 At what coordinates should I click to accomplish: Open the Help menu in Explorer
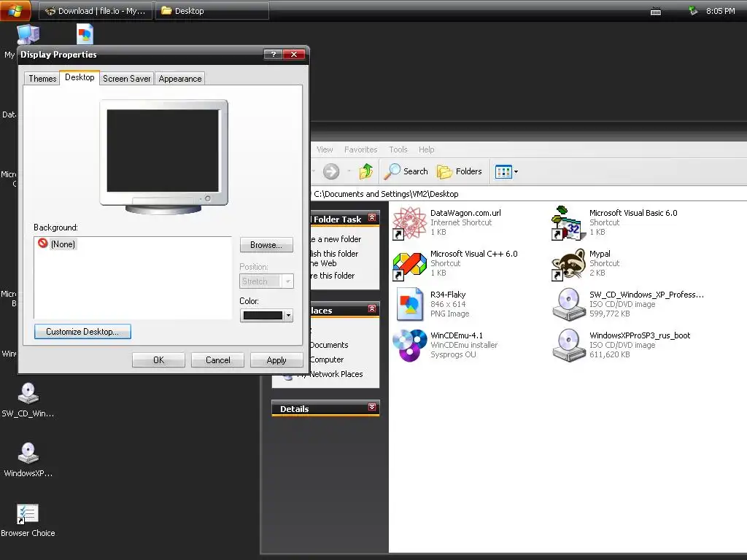click(426, 149)
